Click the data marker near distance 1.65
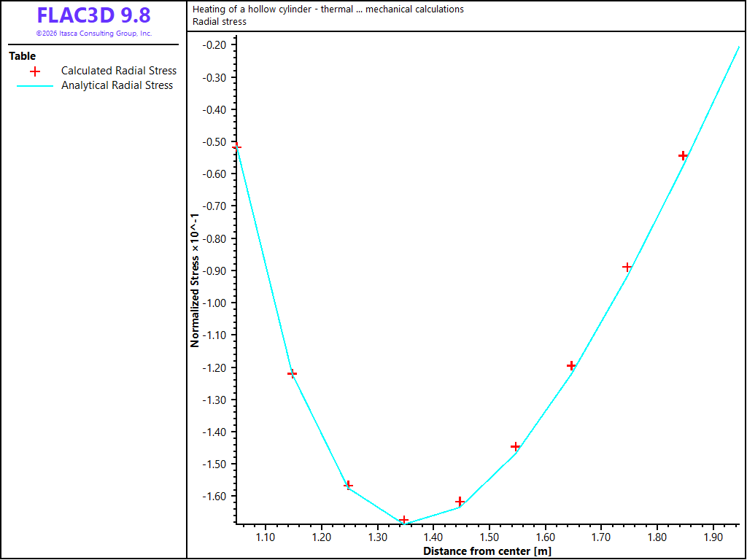747x560 pixels. [571, 366]
